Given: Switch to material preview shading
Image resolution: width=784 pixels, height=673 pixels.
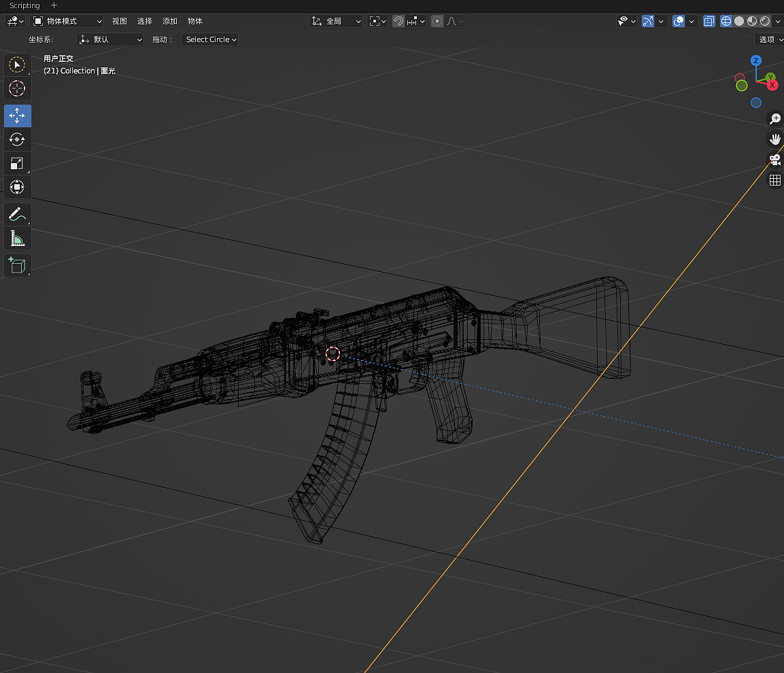Looking at the screenshot, I should point(751,21).
